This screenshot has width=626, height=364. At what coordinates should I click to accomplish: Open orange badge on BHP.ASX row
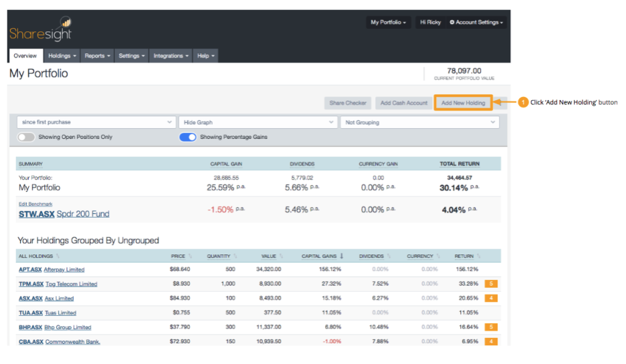(491, 327)
